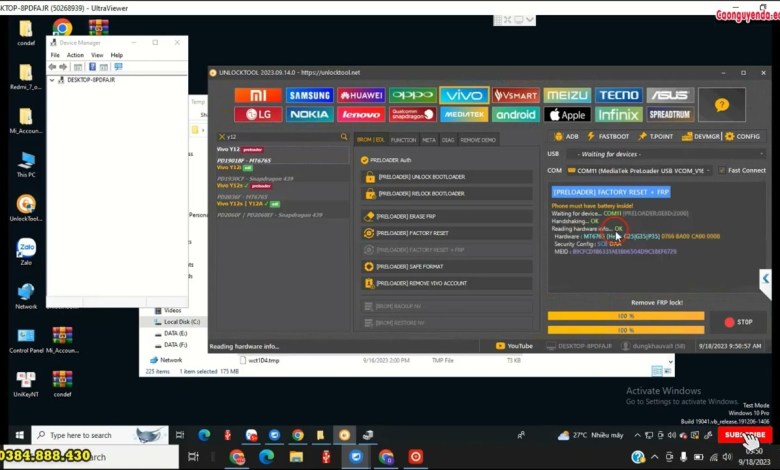Screen dimensions: 780x470
Task: Open Device Manager View menu
Action: 97,55
